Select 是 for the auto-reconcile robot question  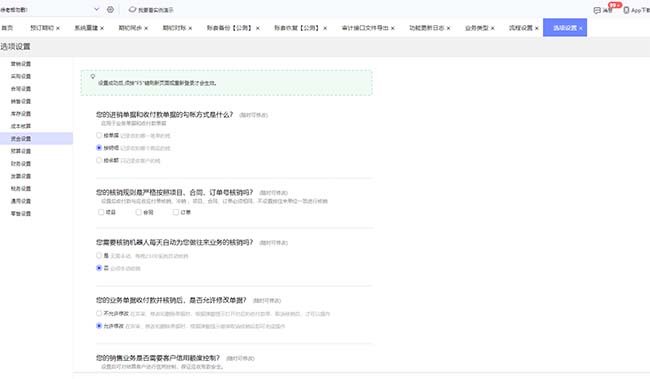click(99, 255)
